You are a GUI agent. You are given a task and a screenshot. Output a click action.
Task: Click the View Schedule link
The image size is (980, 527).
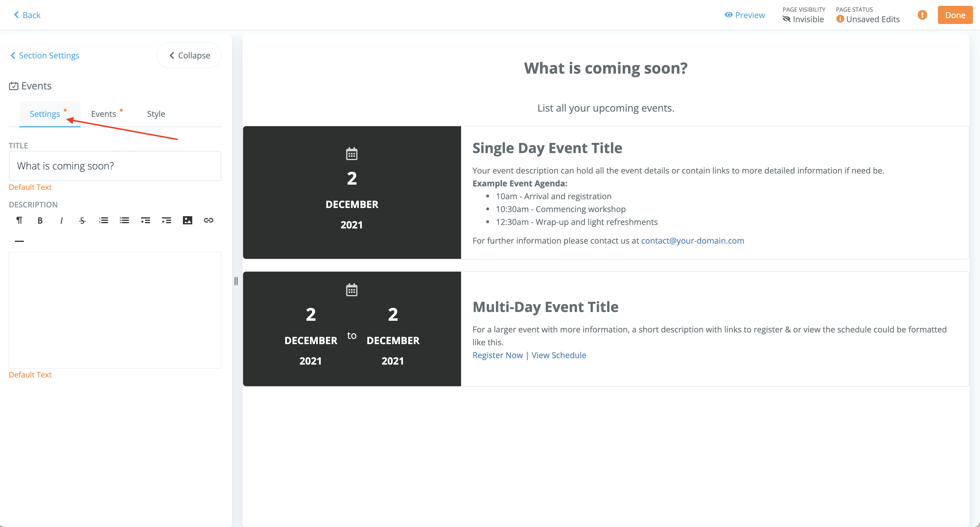tap(559, 355)
